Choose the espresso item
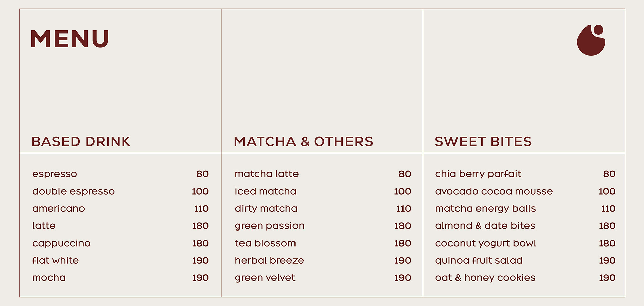Viewport: 644px width, 306px height. click(55, 174)
